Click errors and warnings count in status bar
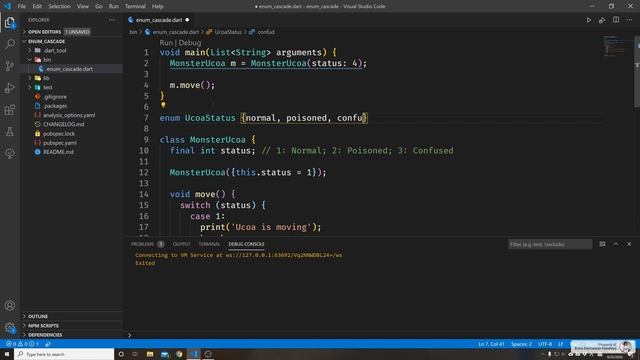This screenshot has height=360, width=640. (x=22, y=344)
